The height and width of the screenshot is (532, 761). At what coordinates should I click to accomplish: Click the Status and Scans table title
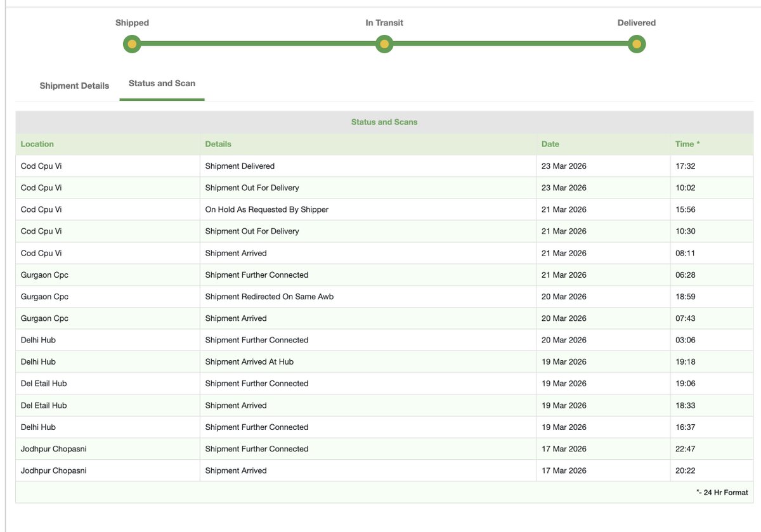(x=384, y=122)
